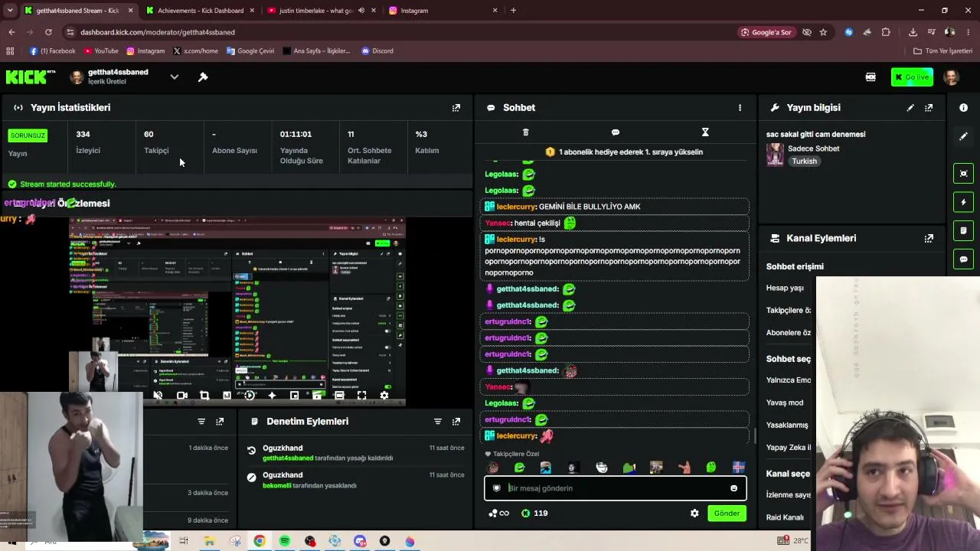
Task: Open Oguzkhand unban audit entry
Action: 355,452
